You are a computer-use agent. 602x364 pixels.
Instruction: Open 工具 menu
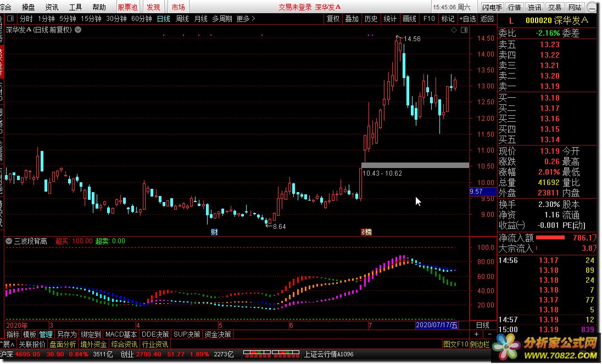click(75, 7)
